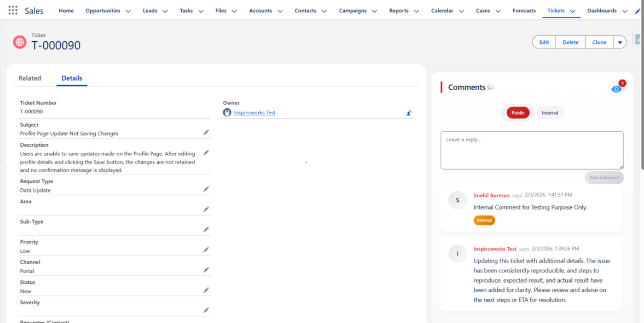Select the Public comment type
The height and width of the screenshot is (323, 644).
click(x=518, y=113)
